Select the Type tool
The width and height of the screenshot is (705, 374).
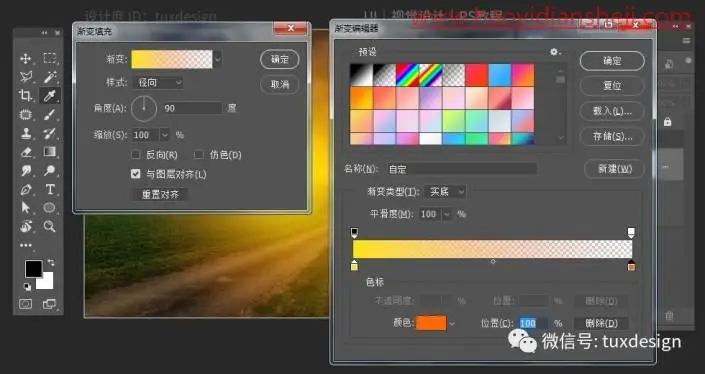click(x=49, y=189)
